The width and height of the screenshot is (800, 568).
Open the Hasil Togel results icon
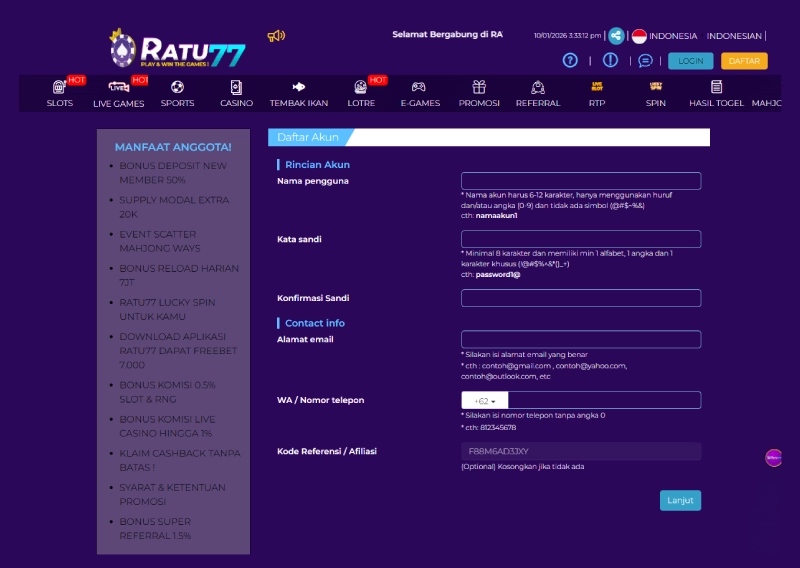716,87
